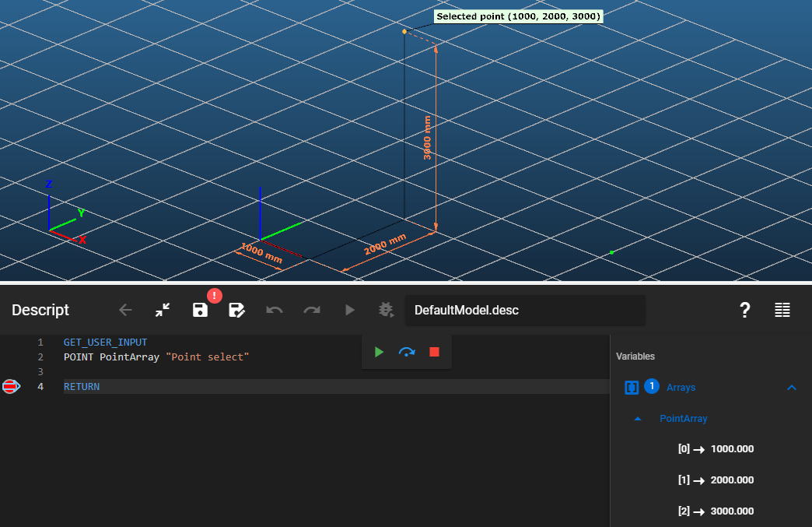Collapse the PointArray tree node
This screenshot has height=527, width=812.
click(x=638, y=419)
